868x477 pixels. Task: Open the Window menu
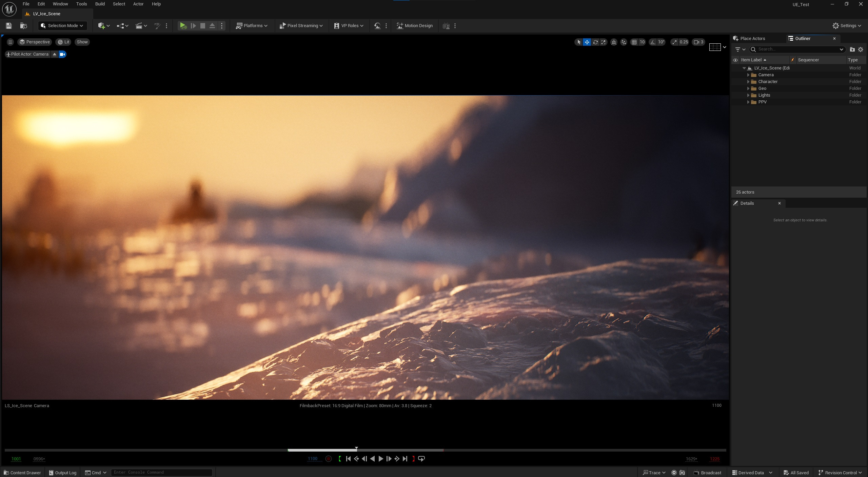click(60, 4)
